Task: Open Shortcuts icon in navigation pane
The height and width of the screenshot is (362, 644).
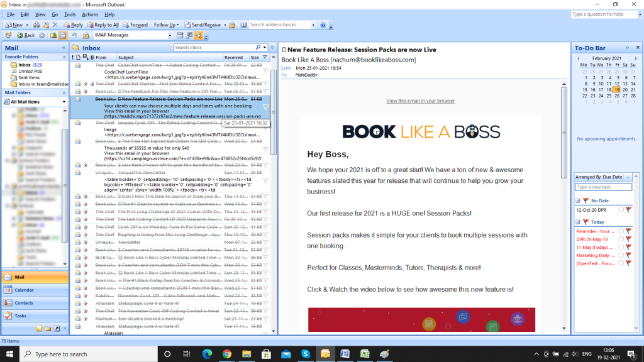Action: click(57, 328)
